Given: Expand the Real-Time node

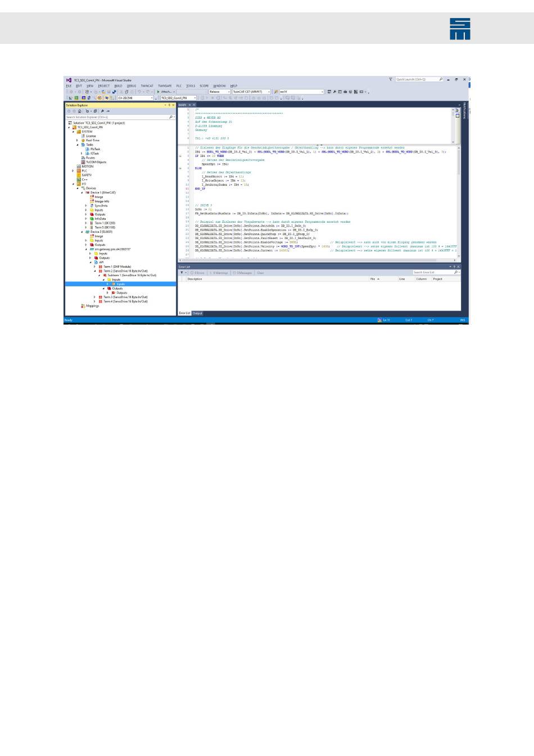Looking at the screenshot, I should (78, 141).
